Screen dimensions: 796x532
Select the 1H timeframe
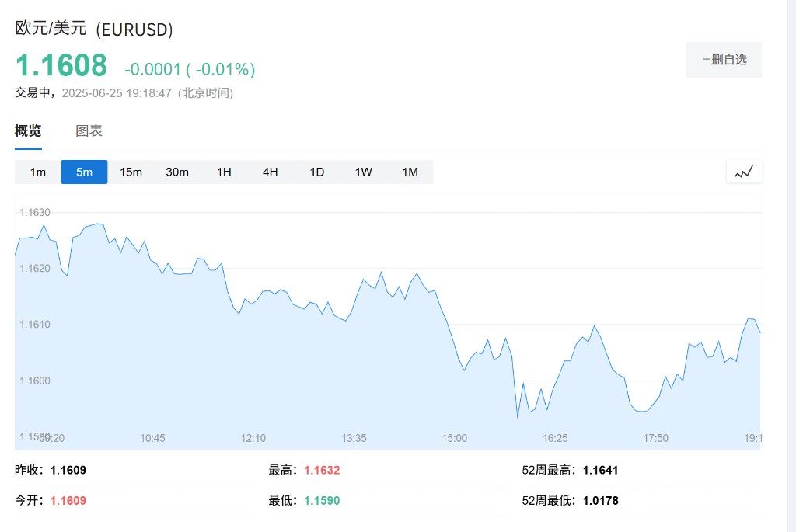[223, 172]
